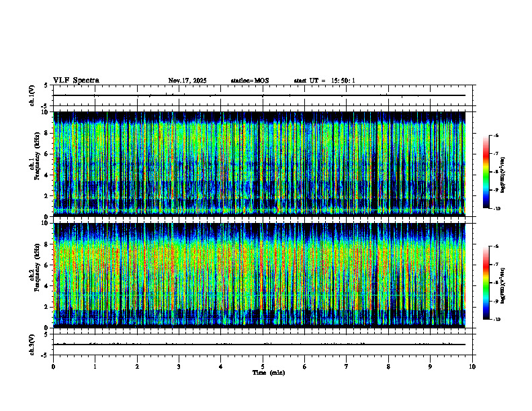Select the date label "Nov.17, 2025"

click(x=187, y=81)
